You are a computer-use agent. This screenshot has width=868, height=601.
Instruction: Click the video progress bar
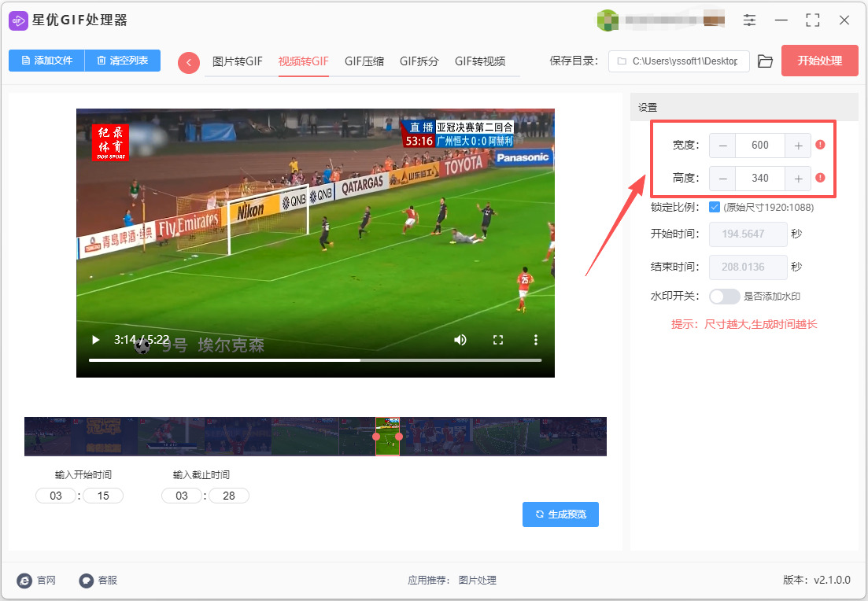coord(315,360)
